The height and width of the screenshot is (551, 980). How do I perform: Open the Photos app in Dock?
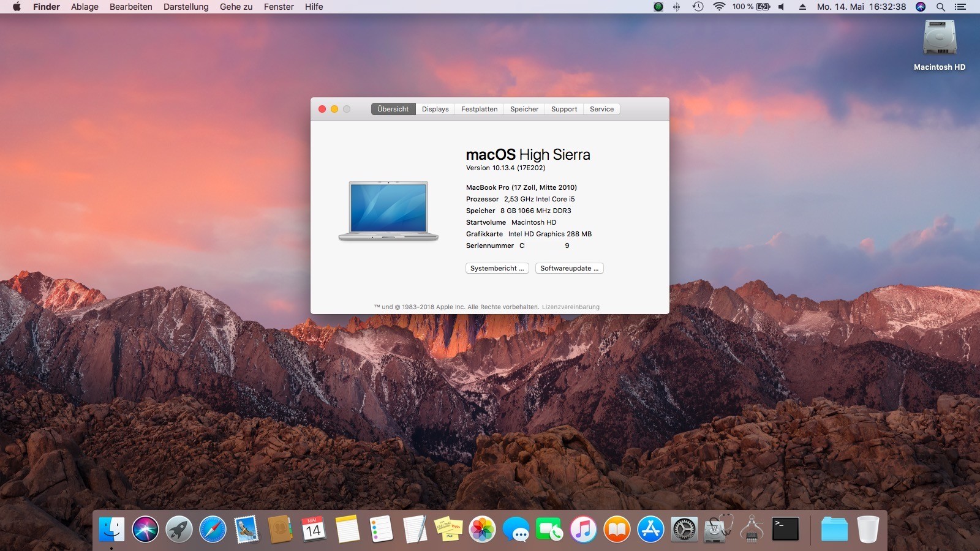[x=482, y=529]
